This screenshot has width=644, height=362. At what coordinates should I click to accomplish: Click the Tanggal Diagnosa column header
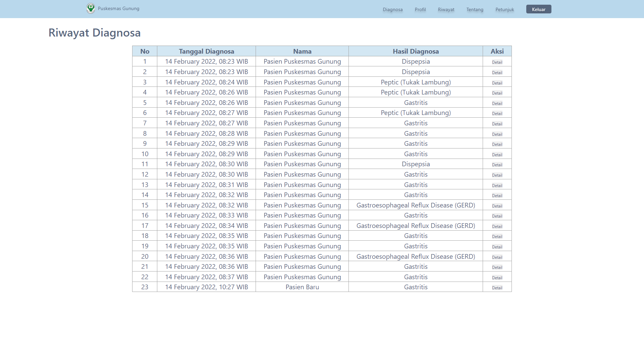(x=206, y=51)
